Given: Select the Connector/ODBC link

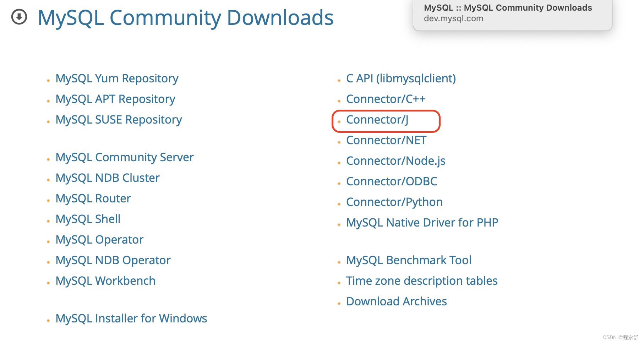Looking at the screenshot, I should pos(392,181).
